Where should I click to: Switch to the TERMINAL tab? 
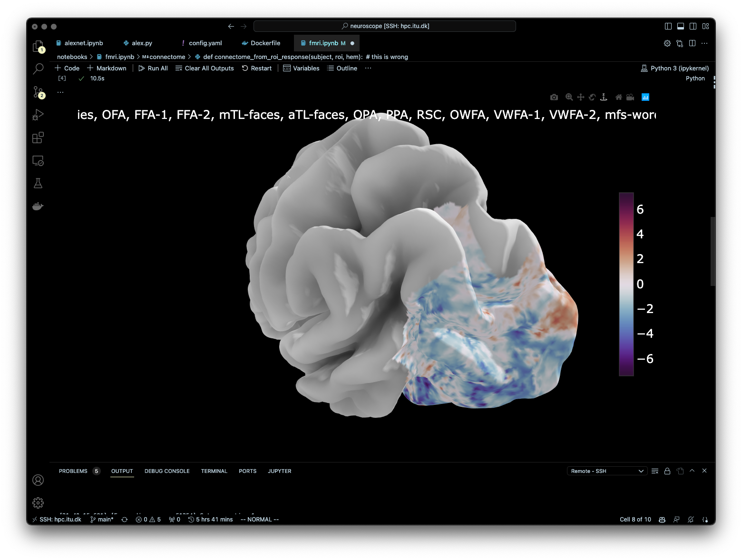click(x=214, y=471)
